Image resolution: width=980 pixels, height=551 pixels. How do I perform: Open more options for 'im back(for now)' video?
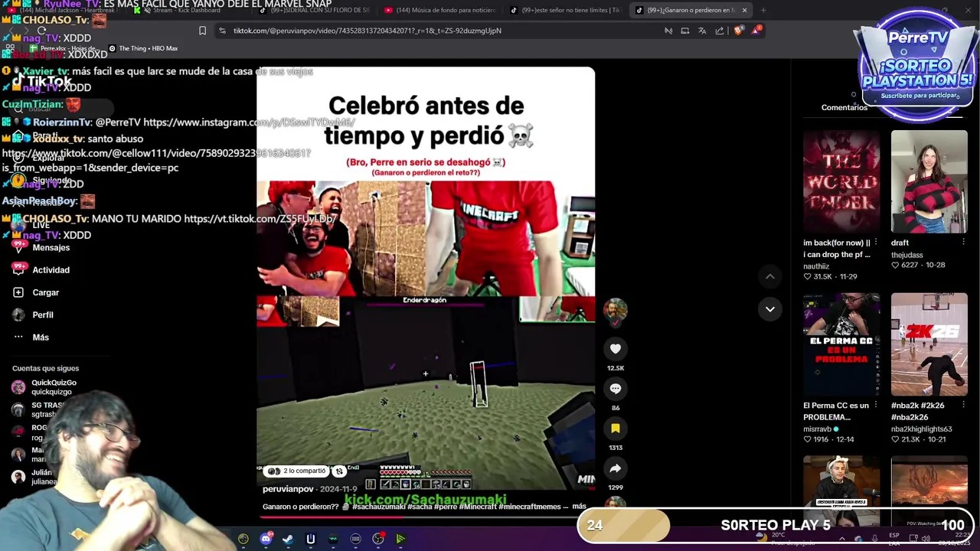coord(876,243)
